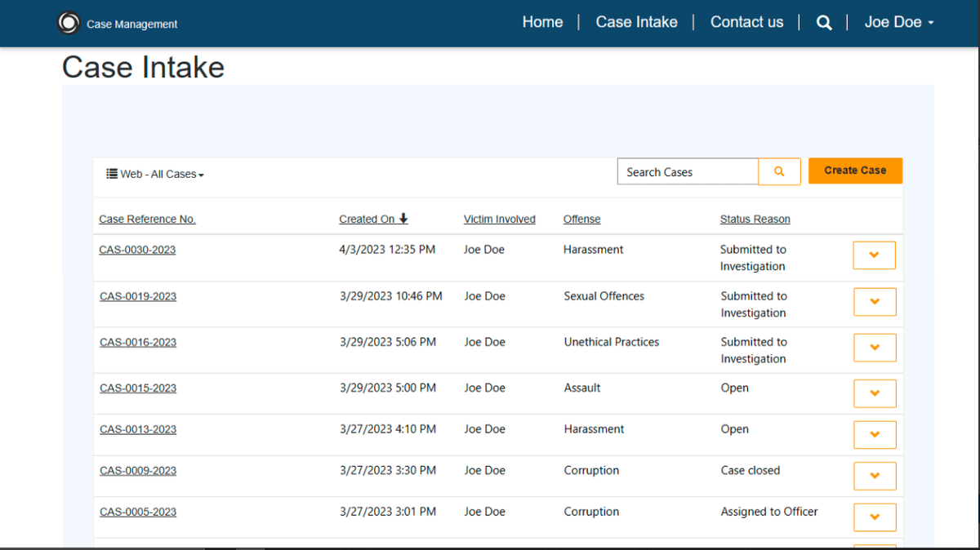
Task: Open actions menu for CAS-0009-2023
Action: (874, 476)
